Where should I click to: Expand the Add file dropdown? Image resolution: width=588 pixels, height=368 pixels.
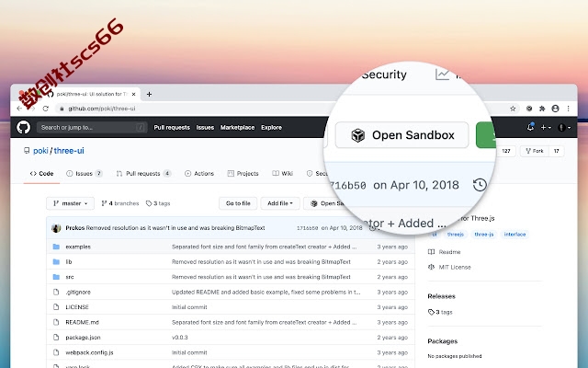pyautogui.click(x=280, y=203)
